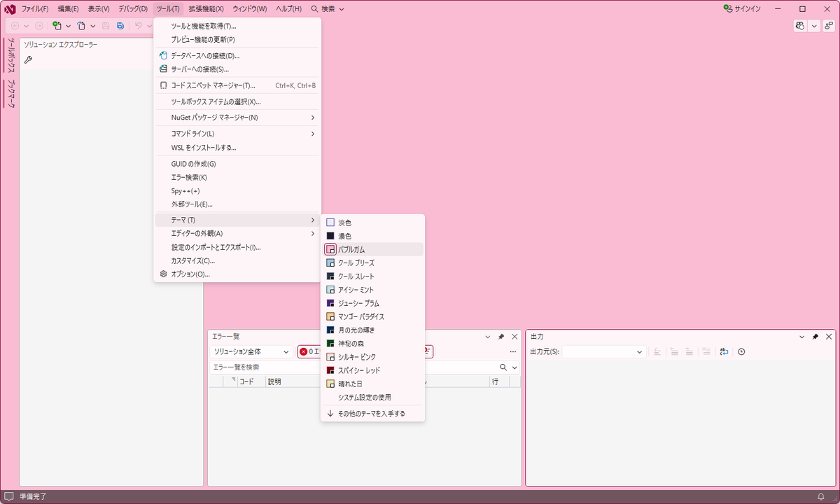
Task: Open the 出力元(S) source dropdown
Action: [x=603, y=351]
